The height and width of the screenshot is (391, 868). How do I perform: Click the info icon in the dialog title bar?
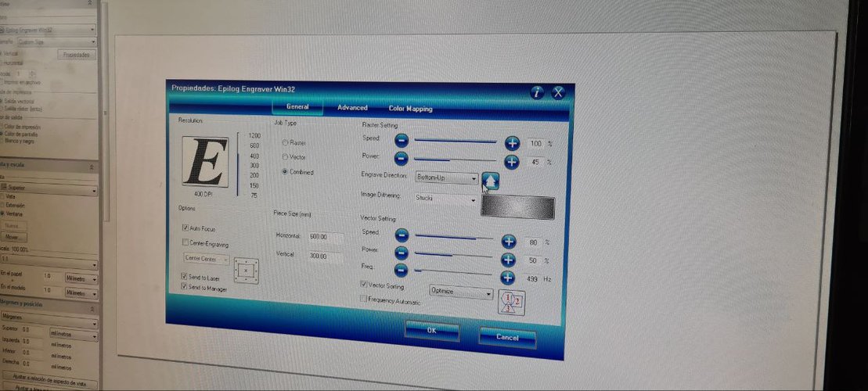536,93
